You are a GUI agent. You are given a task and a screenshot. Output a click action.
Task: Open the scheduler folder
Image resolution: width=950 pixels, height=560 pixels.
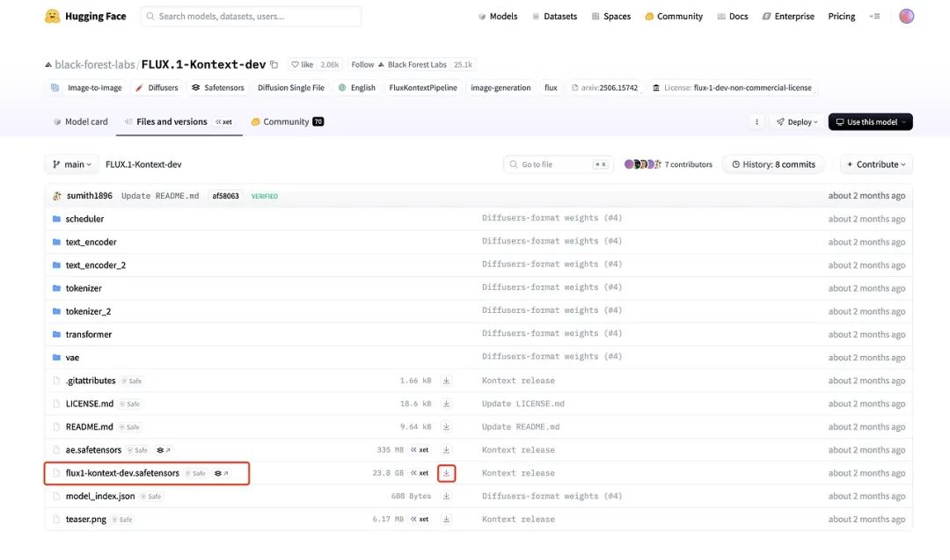click(84, 219)
